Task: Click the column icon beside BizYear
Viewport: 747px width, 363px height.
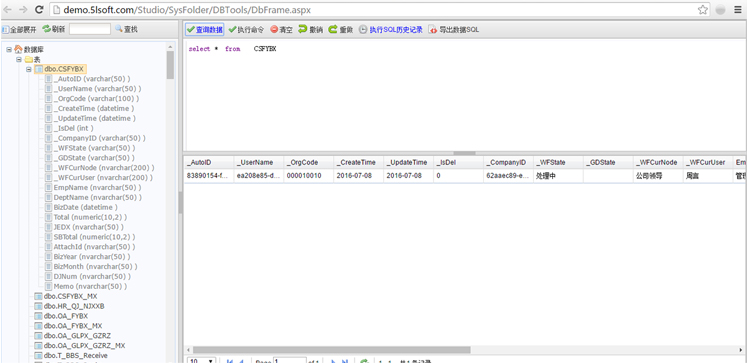Action: click(x=49, y=256)
